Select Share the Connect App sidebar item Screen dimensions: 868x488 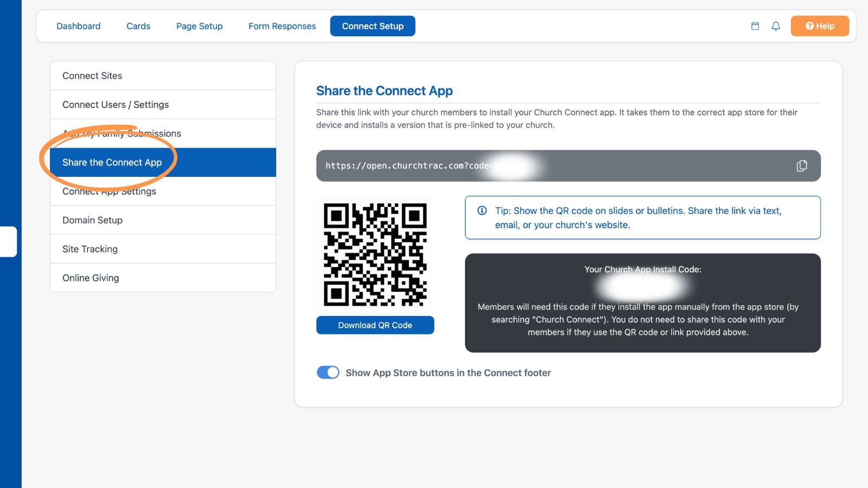click(163, 162)
